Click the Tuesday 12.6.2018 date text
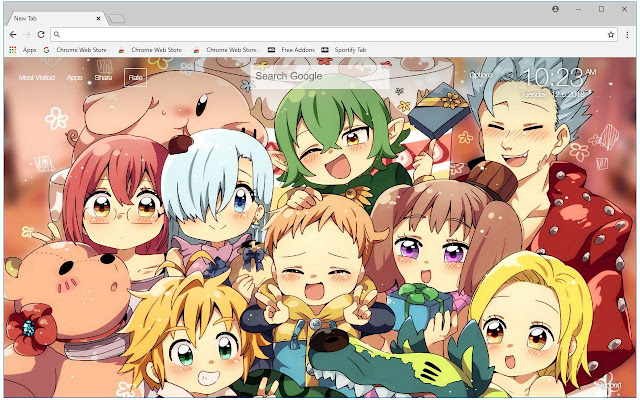The height and width of the screenshot is (400, 640). coord(552,95)
